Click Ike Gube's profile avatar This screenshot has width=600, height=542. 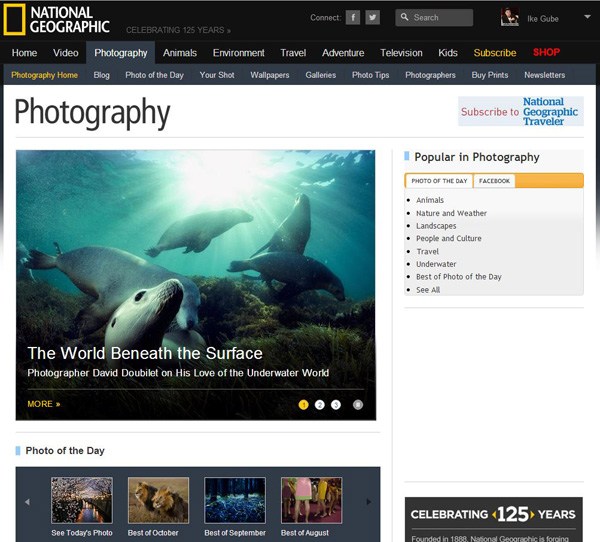[x=510, y=17]
